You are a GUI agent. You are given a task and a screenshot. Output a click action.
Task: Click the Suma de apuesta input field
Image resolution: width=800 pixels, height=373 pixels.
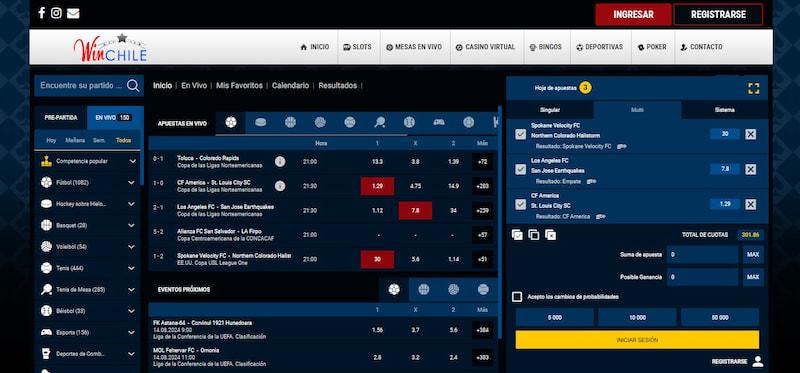point(703,255)
